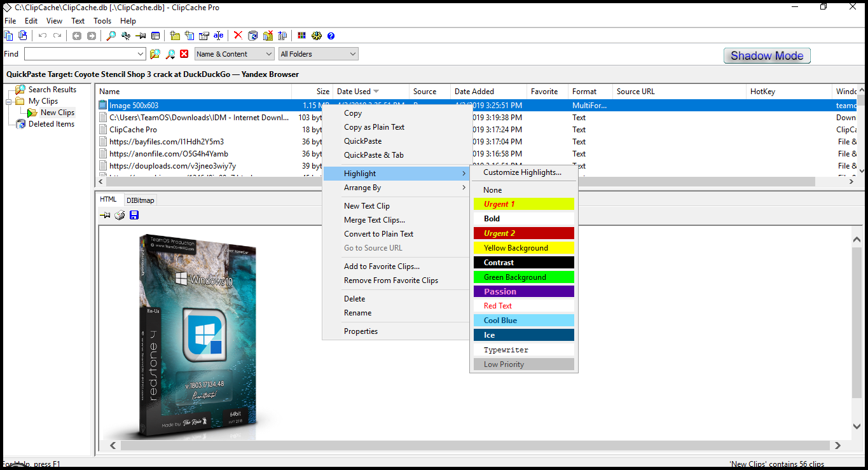Click the top toolbar yellow pushpin icon
The width and height of the screenshot is (868, 470).
141,36
